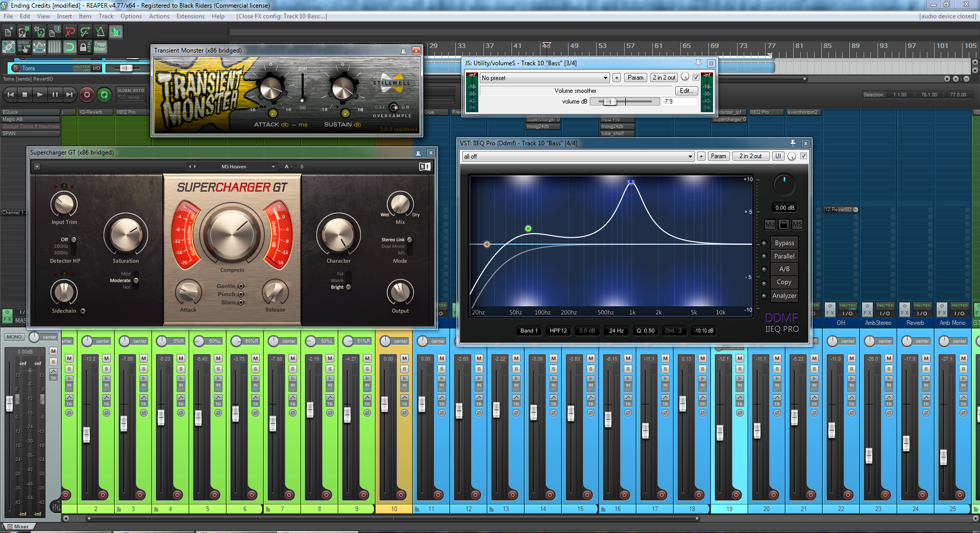Image resolution: width=980 pixels, height=533 pixels.
Task: Toggle IIEQ Pro bypass checkbox
Action: tap(803, 156)
